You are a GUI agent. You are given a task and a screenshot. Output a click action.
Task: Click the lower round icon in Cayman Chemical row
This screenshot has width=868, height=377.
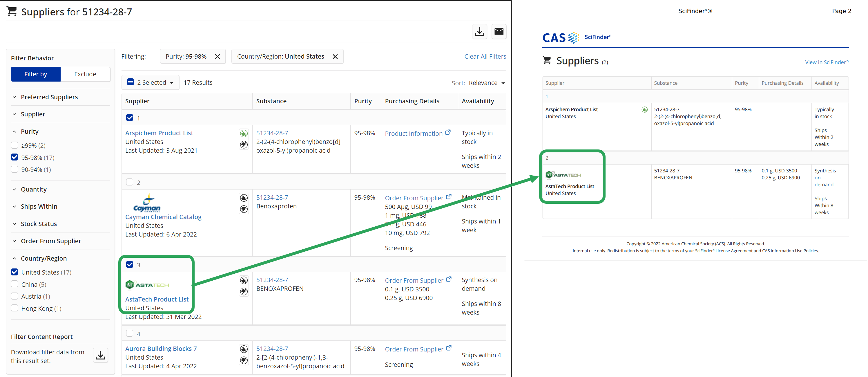pos(244,210)
